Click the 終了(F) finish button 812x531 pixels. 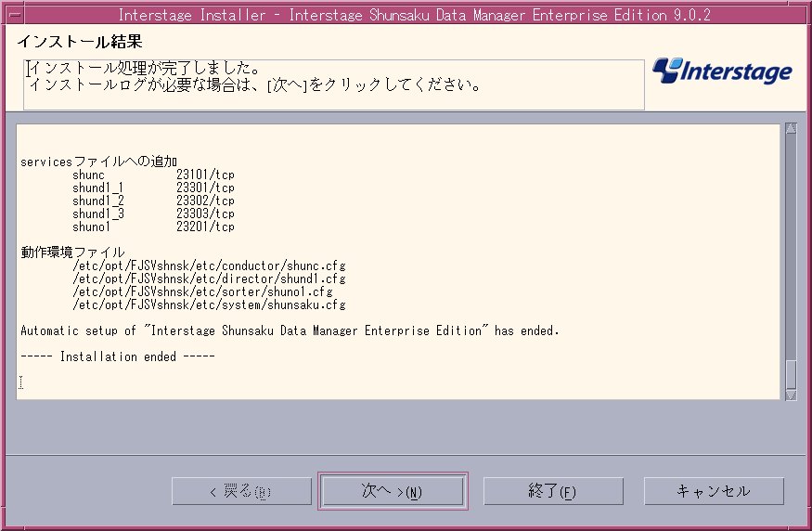pyautogui.click(x=553, y=491)
